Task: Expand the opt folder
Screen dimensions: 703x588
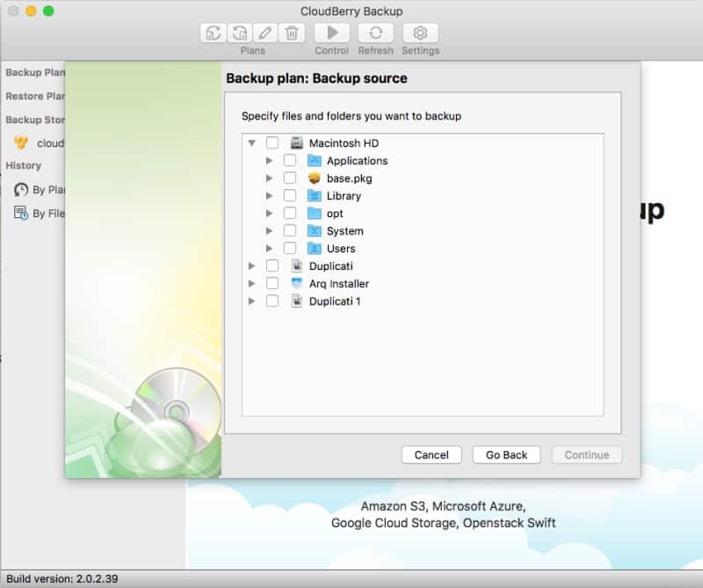Action: (269, 213)
